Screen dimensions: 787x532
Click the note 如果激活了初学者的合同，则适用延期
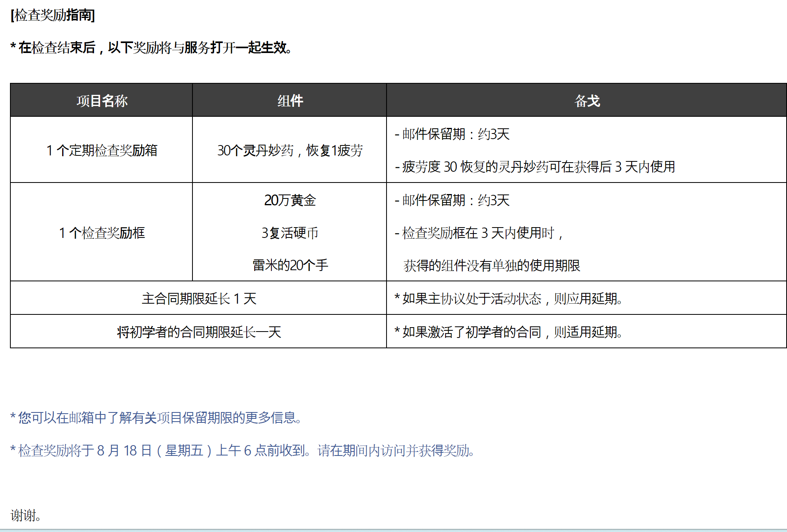click(x=508, y=332)
